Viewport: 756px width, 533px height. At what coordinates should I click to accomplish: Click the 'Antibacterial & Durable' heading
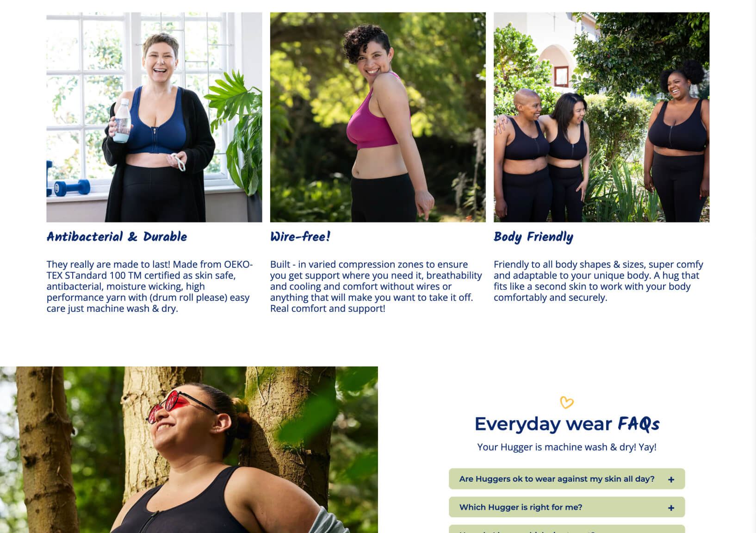117,237
